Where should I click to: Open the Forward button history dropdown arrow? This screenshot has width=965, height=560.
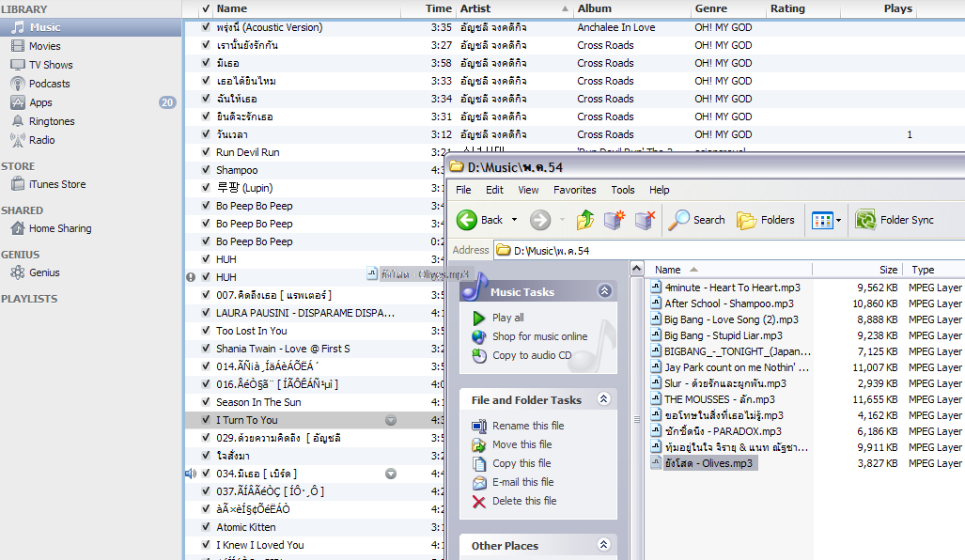(x=562, y=220)
